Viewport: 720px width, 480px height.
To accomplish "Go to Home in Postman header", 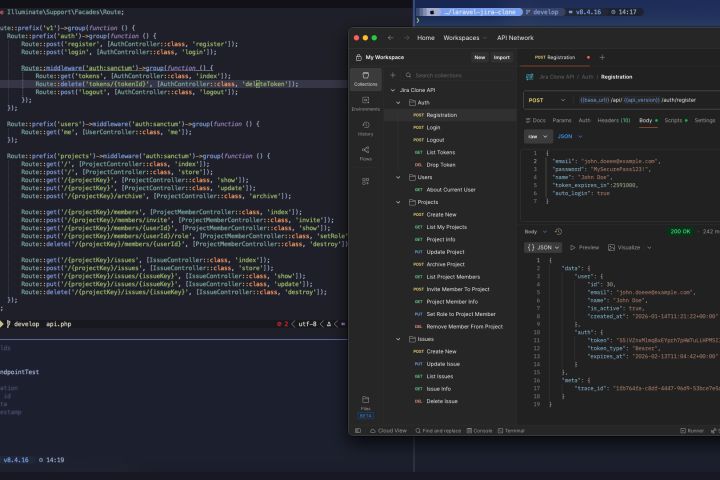I will pyautogui.click(x=426, y=38).
